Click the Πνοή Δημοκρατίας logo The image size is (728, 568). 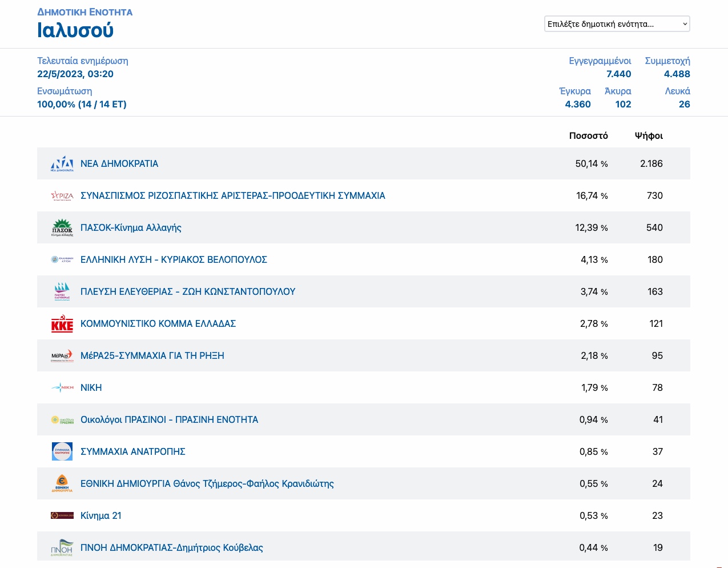pyautogui.click(x=62, y=547)
